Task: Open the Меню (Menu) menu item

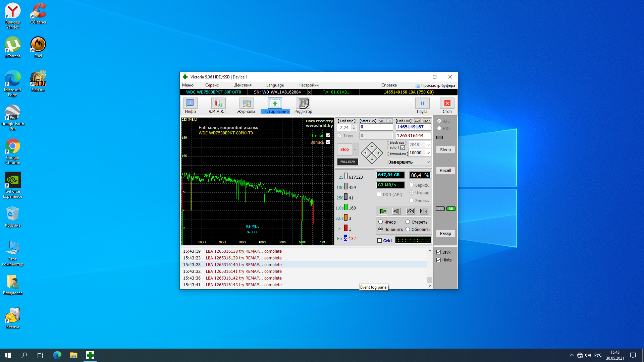Action: 187,85
